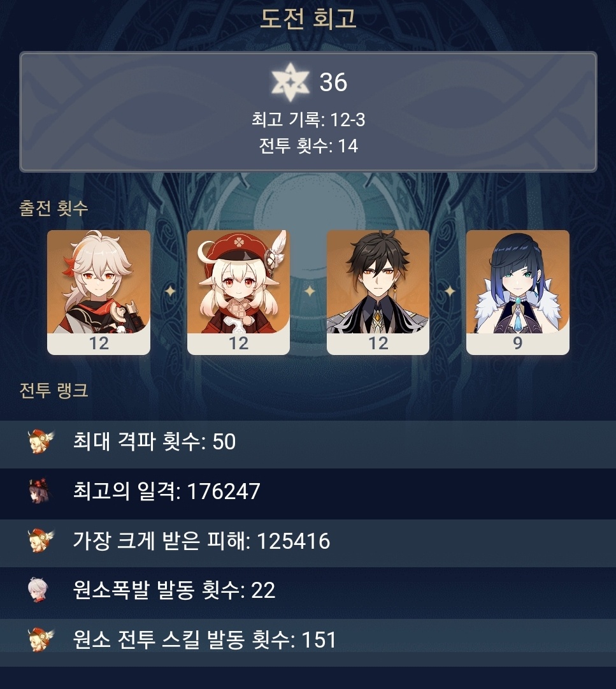Click the 전투 횟수: 14 text
616x689 pixels.
pyautogui.click(x=308, y=146)
